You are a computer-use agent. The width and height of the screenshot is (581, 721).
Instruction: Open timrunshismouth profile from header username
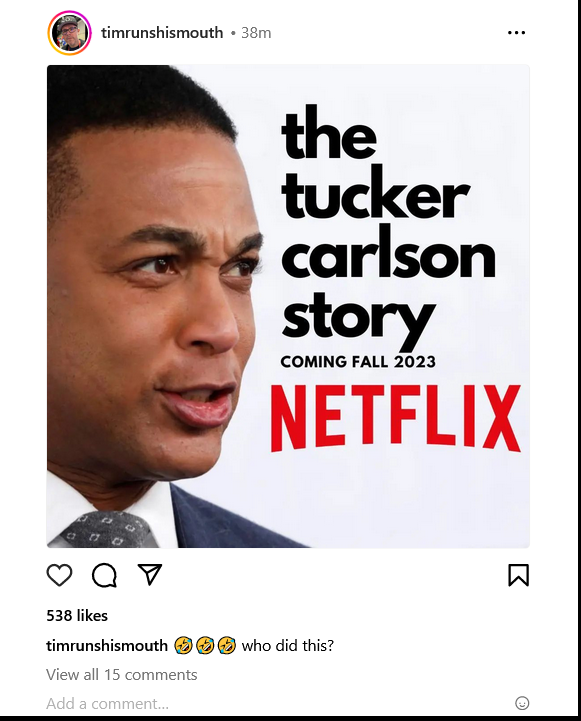162,33
